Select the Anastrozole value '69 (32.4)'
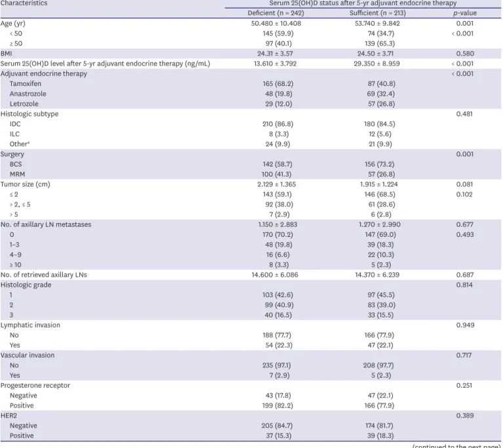Image resolution: width=503 pixels, height=448 pixels. [381, 94]
